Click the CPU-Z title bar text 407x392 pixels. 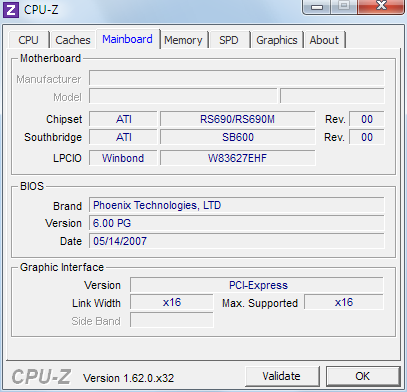[x=41, y=10]
